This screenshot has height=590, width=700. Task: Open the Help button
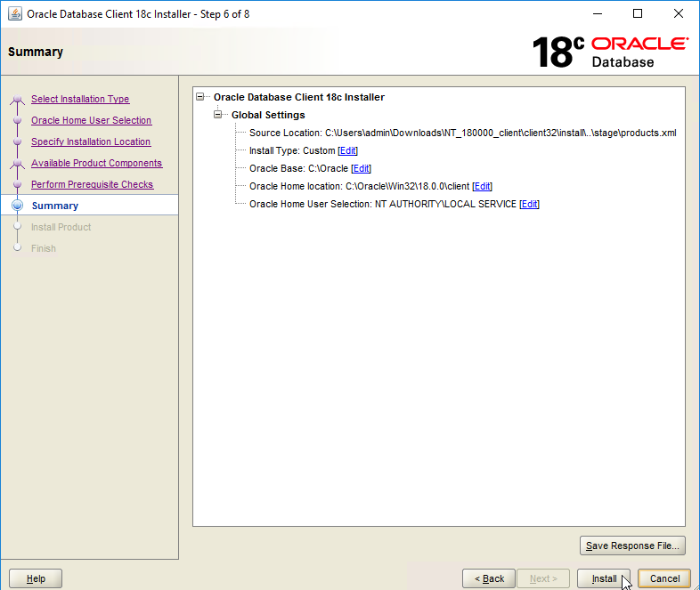pyautogui.click(x=36, y=578)
